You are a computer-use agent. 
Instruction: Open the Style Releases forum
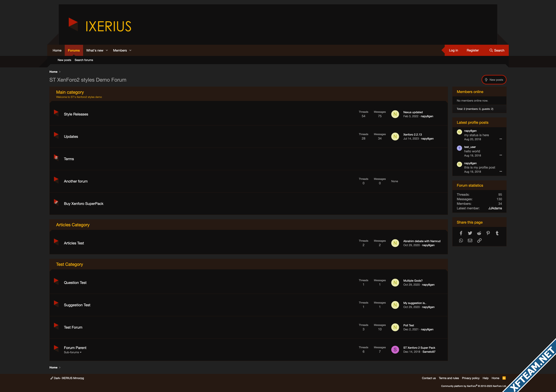(x=76, y=114)
